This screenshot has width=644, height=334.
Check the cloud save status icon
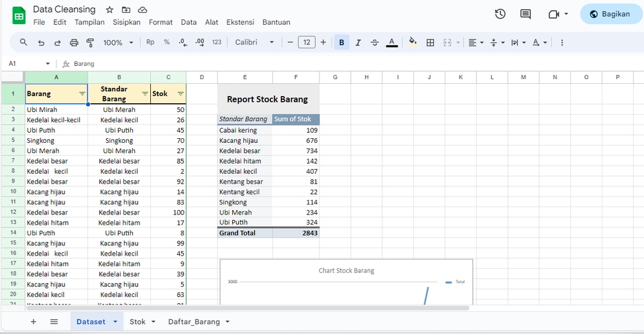click(x=142, y=9)
